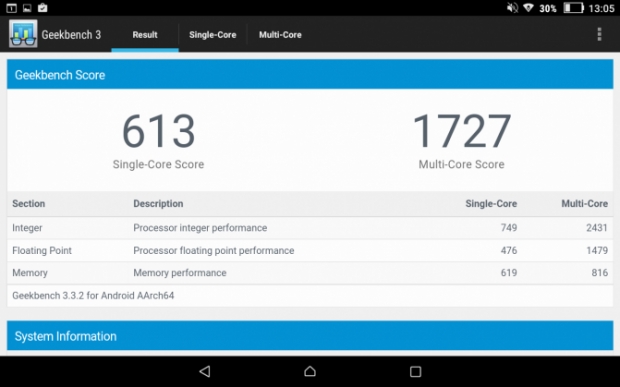Select the Memory row label
The image size is (620, 387).
pyautogui.click(x=30, y=273)
